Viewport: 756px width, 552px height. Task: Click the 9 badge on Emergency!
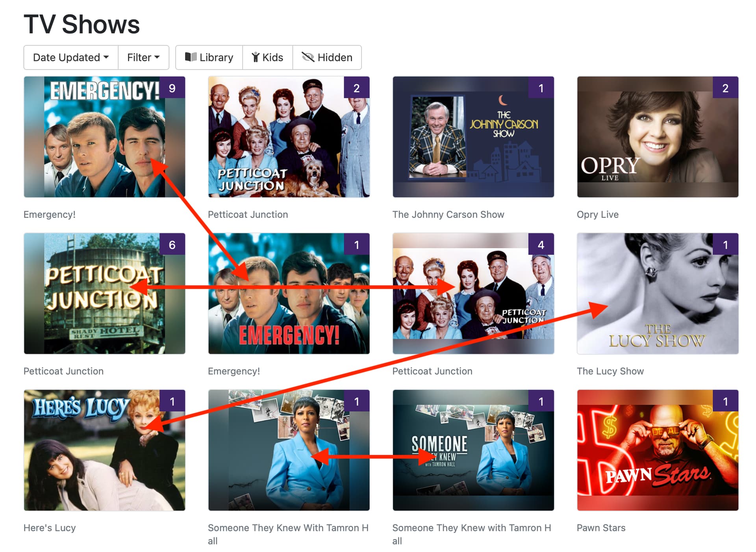pyautogui.click(x=172, y=88)
